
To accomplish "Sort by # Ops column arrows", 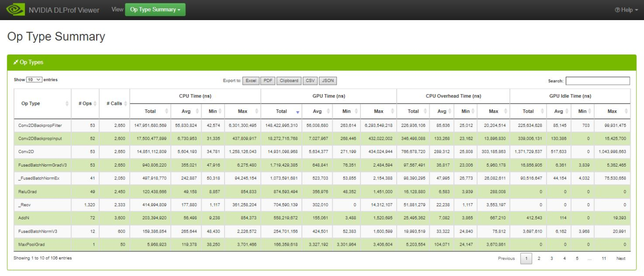I will coord(95,104).
